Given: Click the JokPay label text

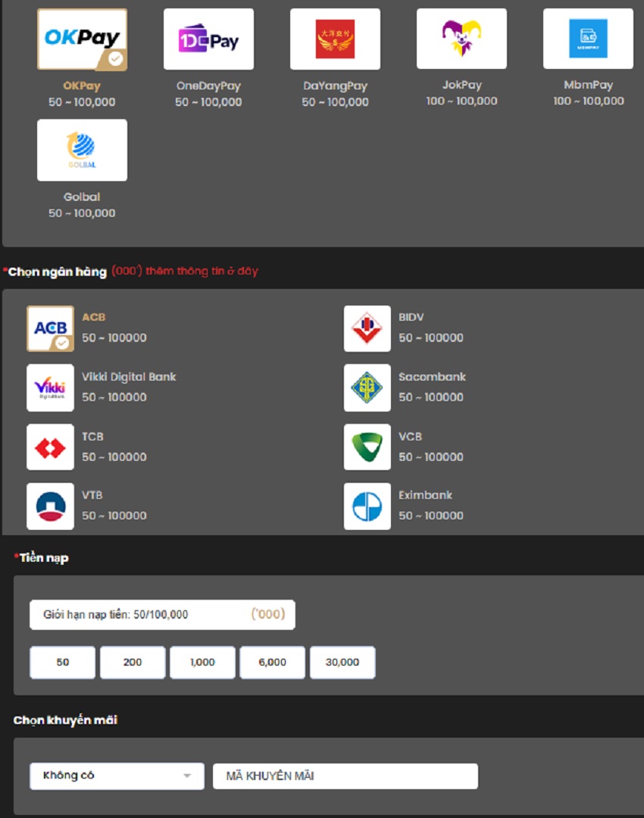Looking at the screenshot, I should pyautogui.click(x=462, y=84).
